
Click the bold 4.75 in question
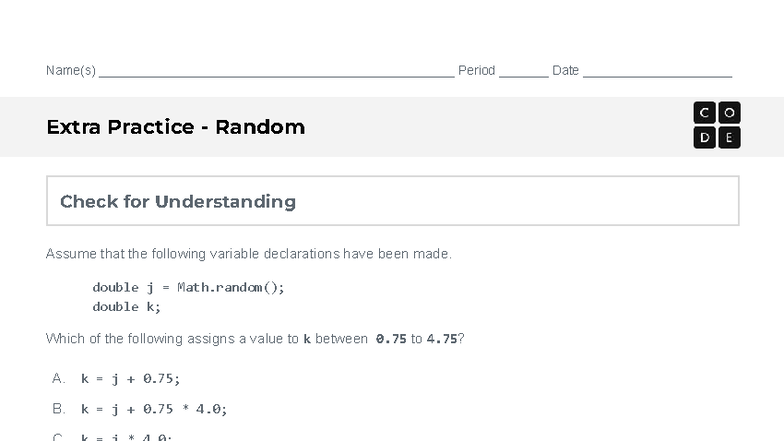[441, 339]
